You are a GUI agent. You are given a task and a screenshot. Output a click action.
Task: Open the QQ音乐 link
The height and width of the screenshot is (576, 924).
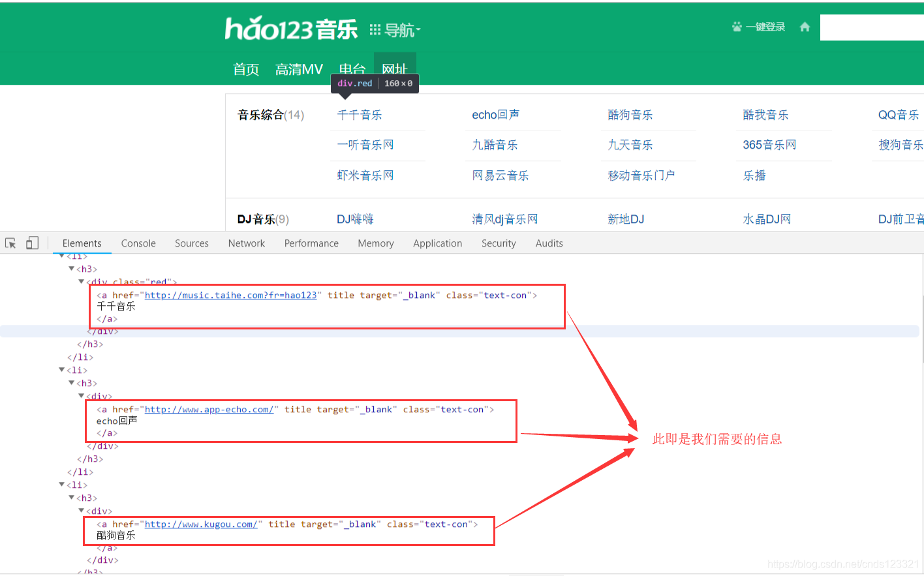(899, 115)
